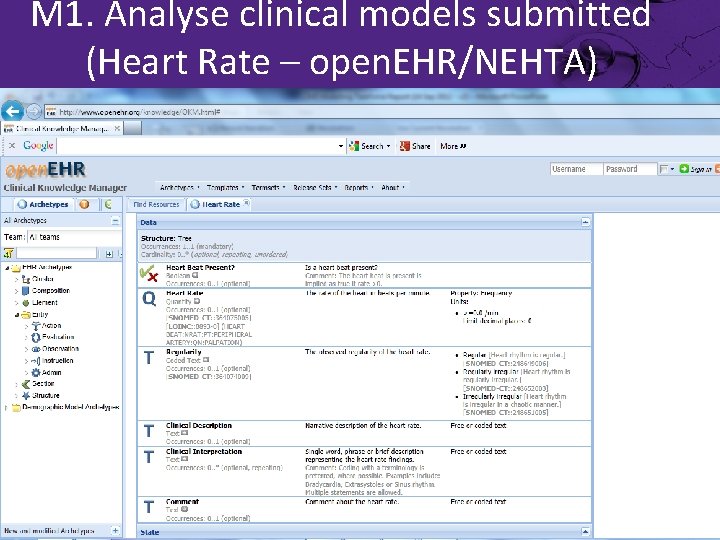Expand the Demographic Model Archetypes node
720x540 pixels.
(6, 407)
